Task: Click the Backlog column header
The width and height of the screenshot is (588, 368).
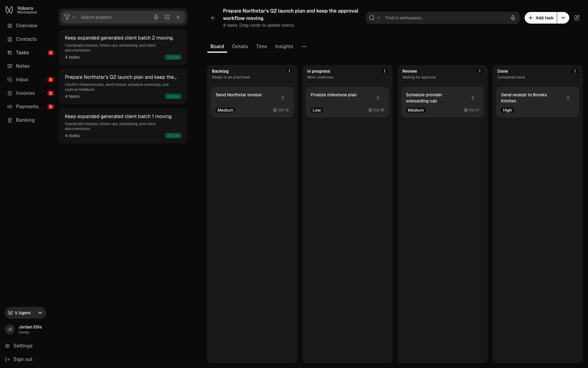Action: 252,74
